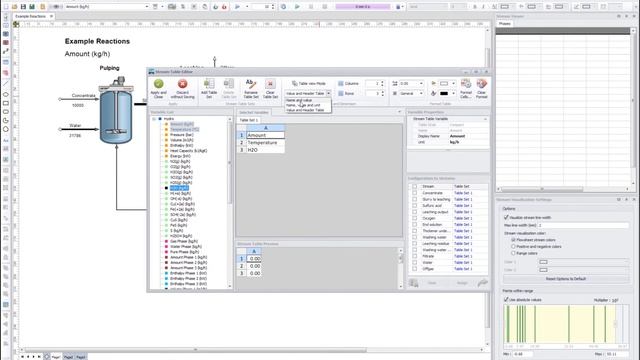
Task: Open the table view mode dropdown arrow
Action: point(328,93)
